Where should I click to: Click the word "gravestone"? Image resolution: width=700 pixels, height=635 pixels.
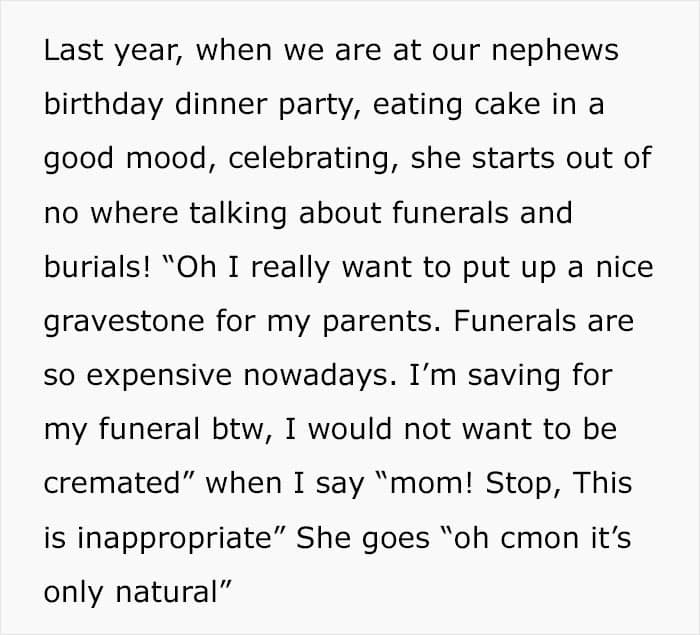(x=124, y=322)
